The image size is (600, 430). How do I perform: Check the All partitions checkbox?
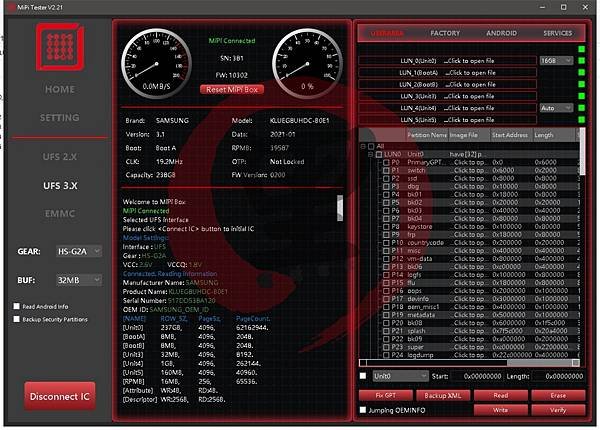pos(371,146)
